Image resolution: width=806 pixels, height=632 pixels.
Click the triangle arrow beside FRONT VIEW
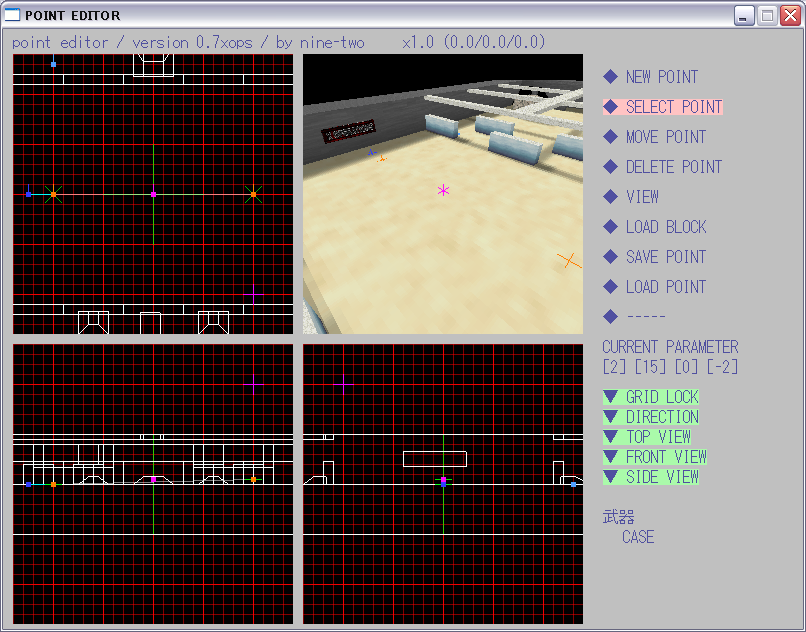pyautogui.click(x=610, y=457)
